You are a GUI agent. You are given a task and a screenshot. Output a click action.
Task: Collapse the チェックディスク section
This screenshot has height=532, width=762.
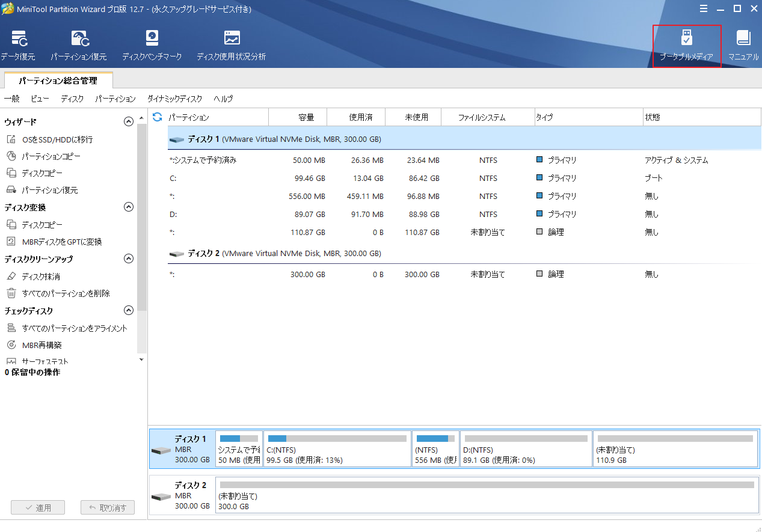coord(128,310)
